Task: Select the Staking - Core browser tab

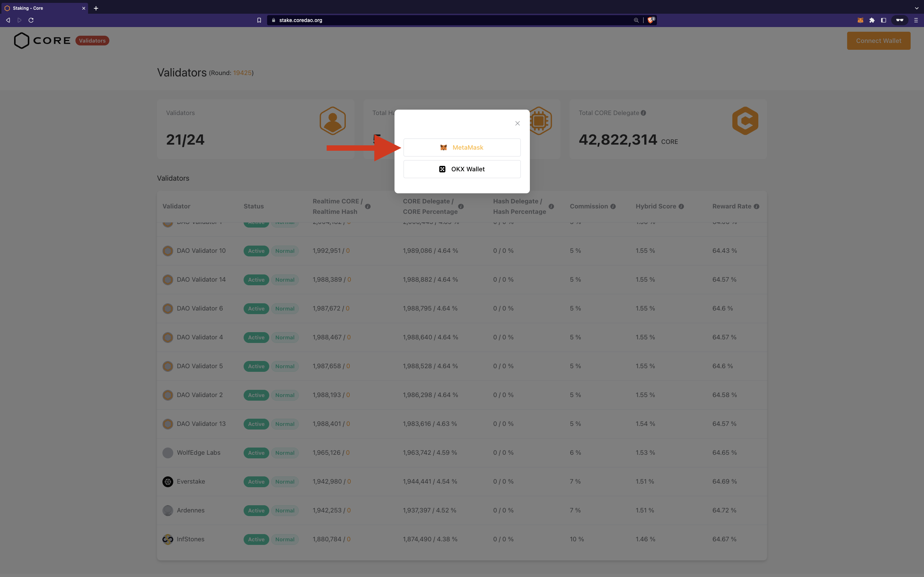Action: pyautogui.click(x=42, y=8)
